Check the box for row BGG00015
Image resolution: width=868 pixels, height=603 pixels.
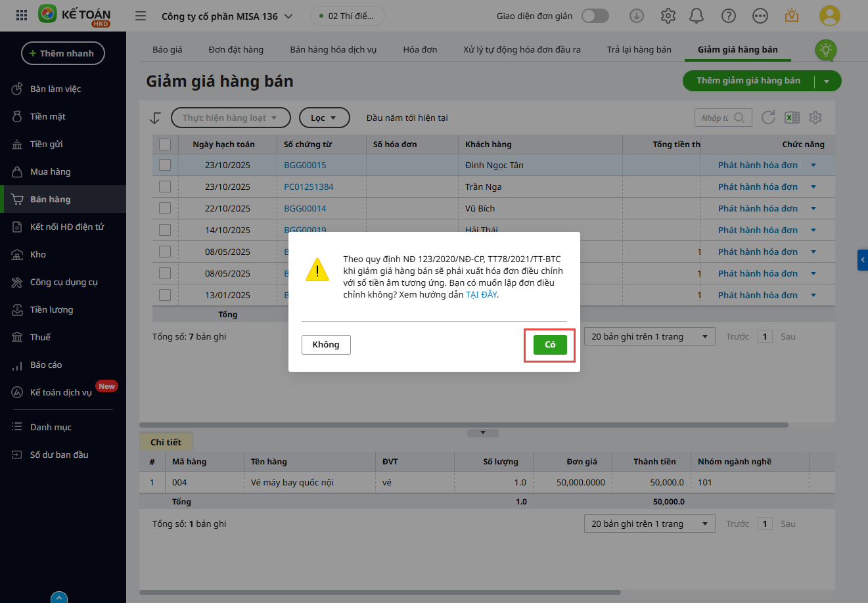pyautogui.click(x=165, y=165)
